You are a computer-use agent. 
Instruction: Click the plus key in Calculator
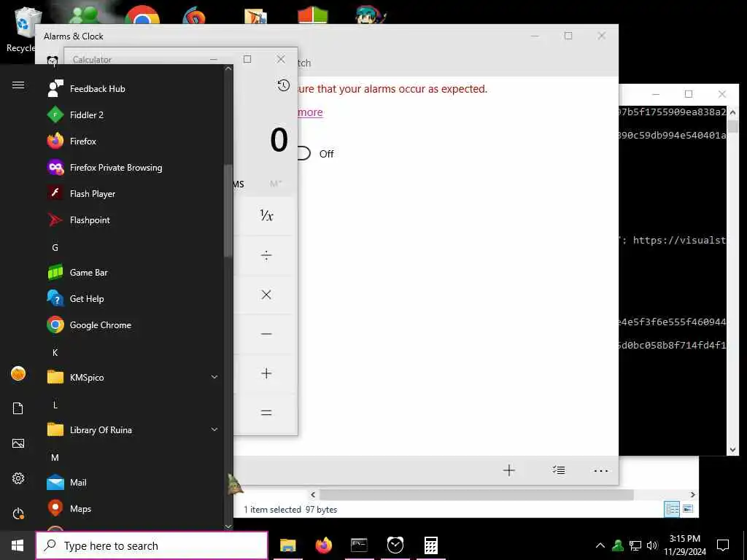point(266,373)
